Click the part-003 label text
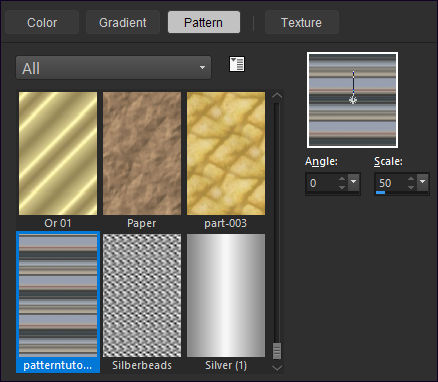 click(226, 223)
